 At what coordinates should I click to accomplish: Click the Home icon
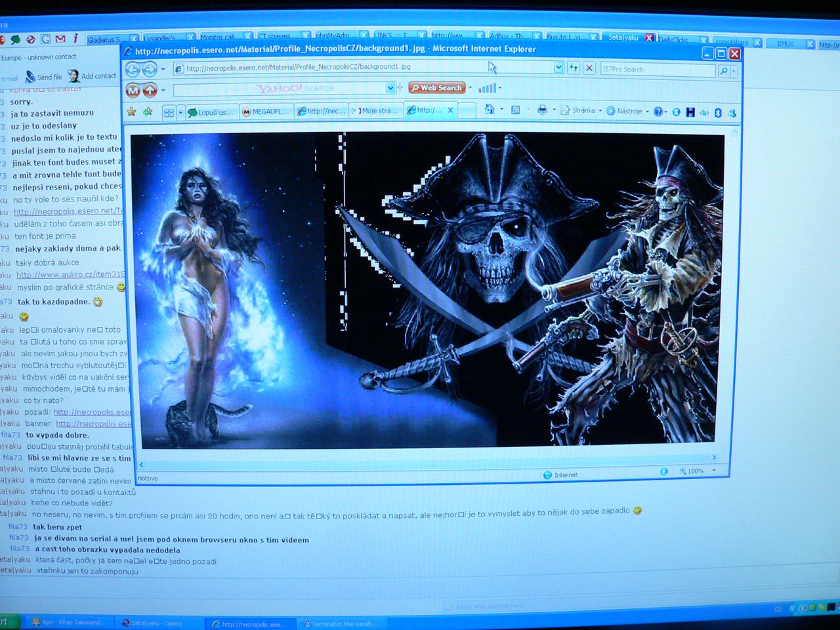click(490, 110)
